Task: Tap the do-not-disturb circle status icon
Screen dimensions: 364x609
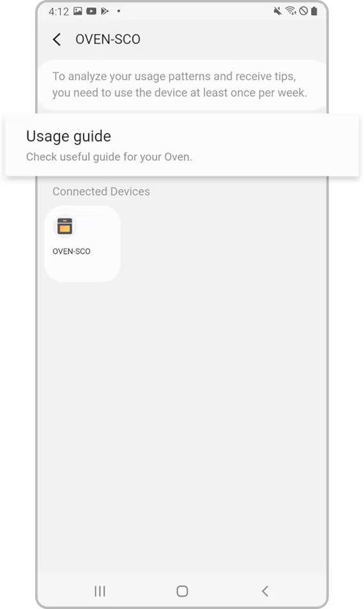Action: coord(304,11)
